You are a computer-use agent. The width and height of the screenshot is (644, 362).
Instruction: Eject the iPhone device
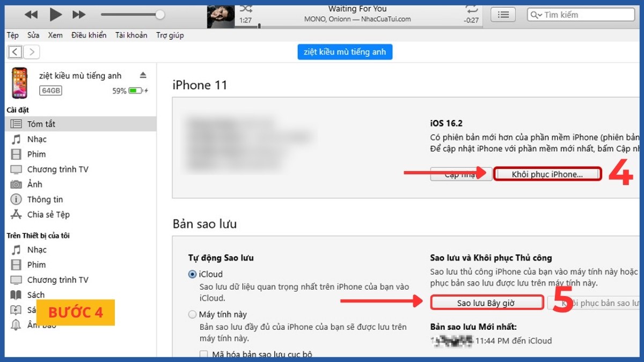point(143,75)
